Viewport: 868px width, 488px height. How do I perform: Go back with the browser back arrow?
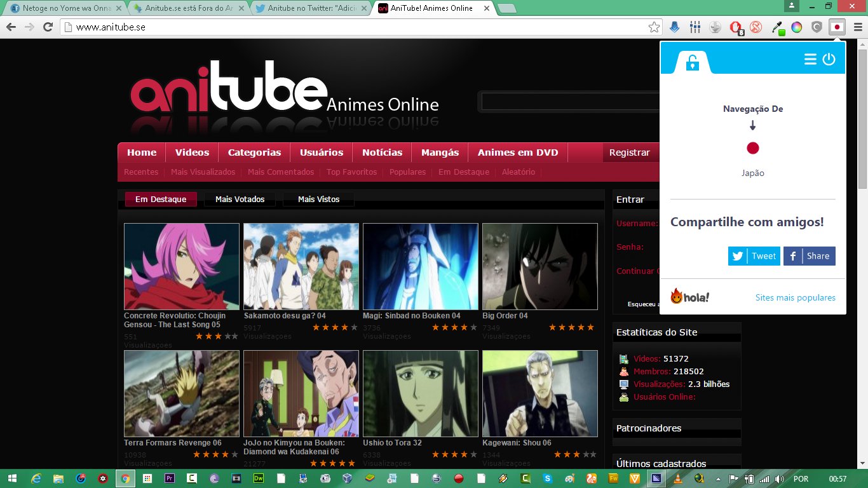click(x=11, y=27)
